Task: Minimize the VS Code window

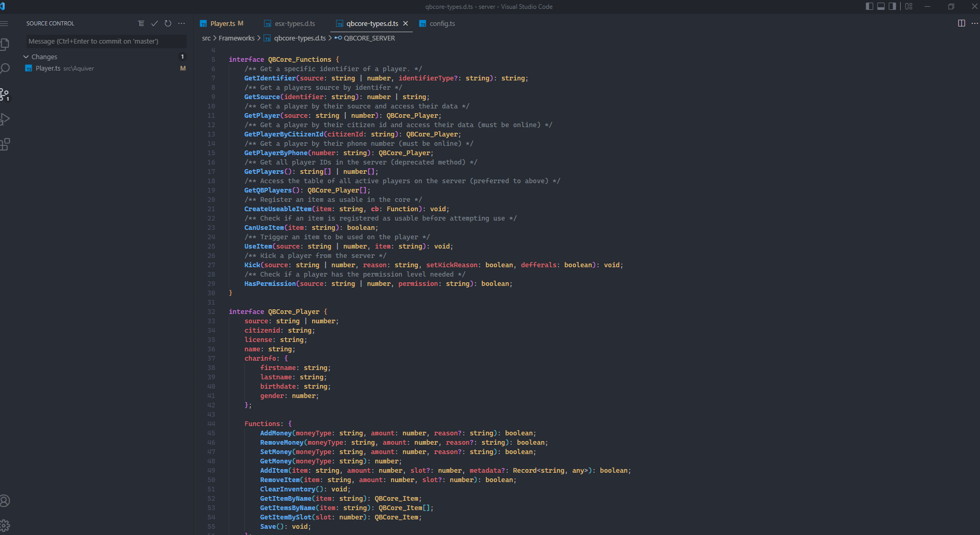Action: 927,6
